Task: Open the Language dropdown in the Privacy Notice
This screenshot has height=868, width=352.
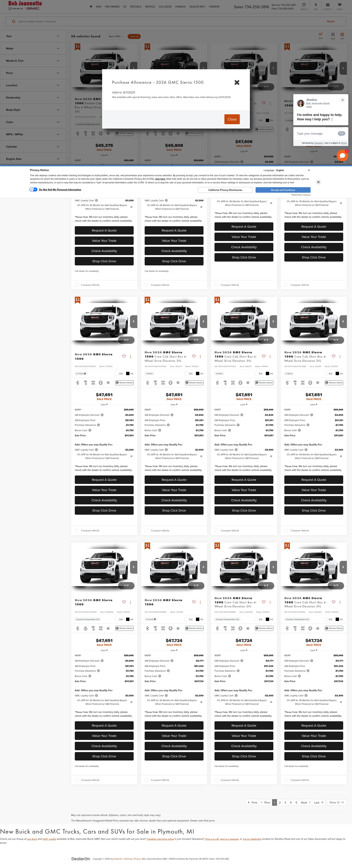Action: click(x=293, y=170)
